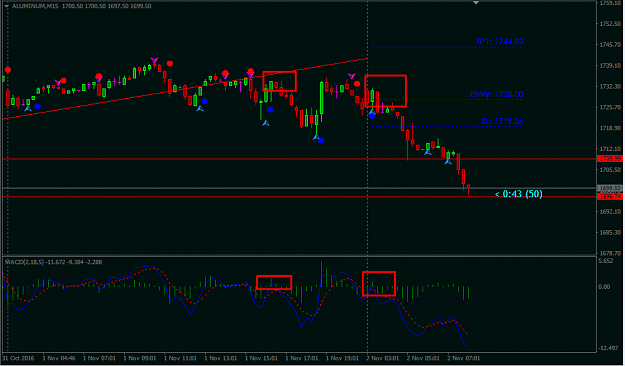Click the 1725.70 price scale value
625x366 pixels.
coord(610,107)
